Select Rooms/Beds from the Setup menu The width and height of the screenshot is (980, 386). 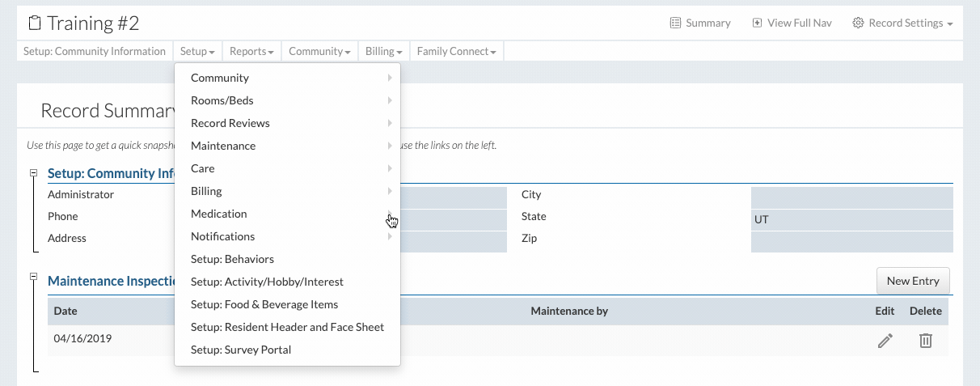(x=222, y=100)
